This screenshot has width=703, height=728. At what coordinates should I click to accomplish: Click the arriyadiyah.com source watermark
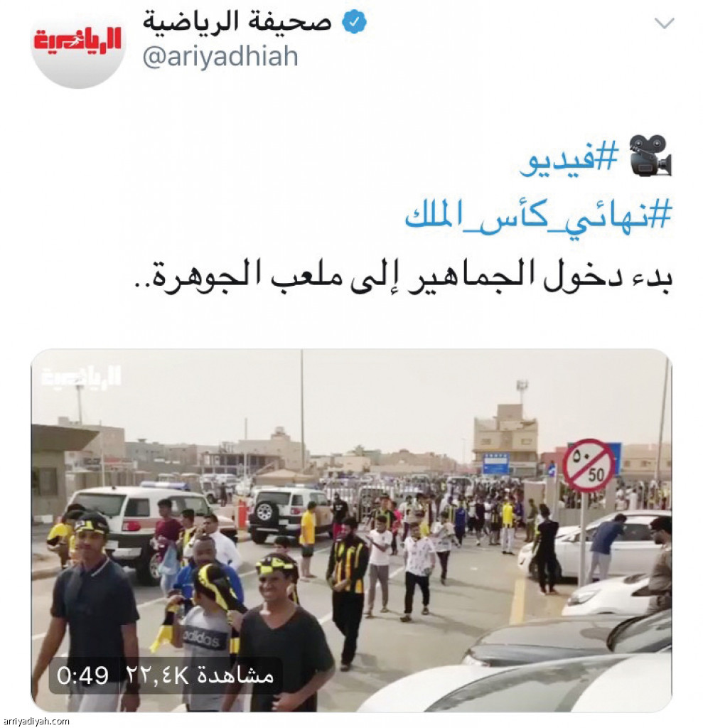[x=36, y=722]
